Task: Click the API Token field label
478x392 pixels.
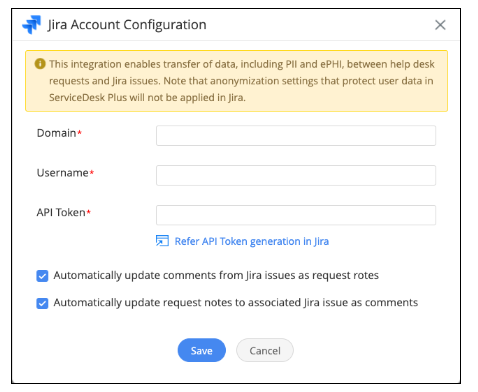Action: [x=63, y=212]
